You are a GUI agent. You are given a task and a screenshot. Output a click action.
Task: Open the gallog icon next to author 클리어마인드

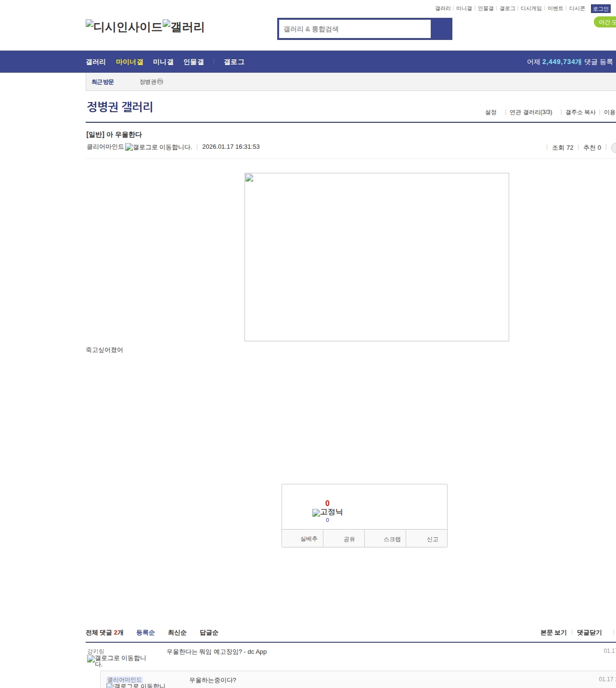[x=158, y=147]
